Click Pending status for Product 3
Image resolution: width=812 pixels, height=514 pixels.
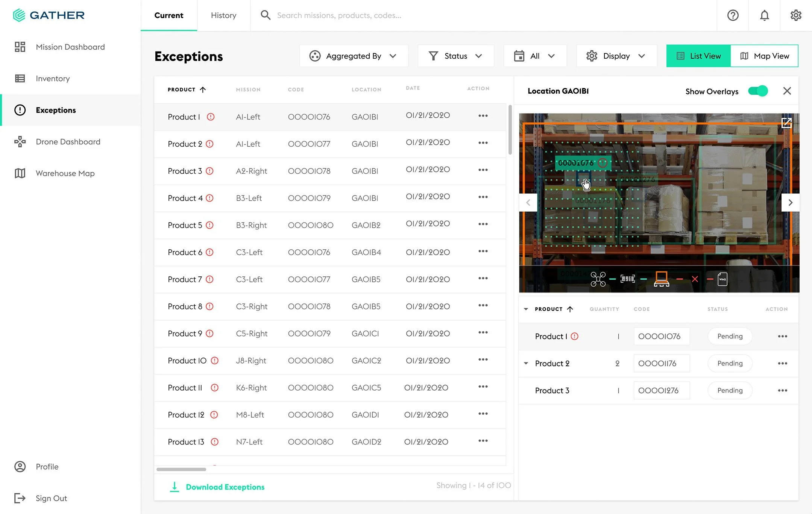[730, 390]
